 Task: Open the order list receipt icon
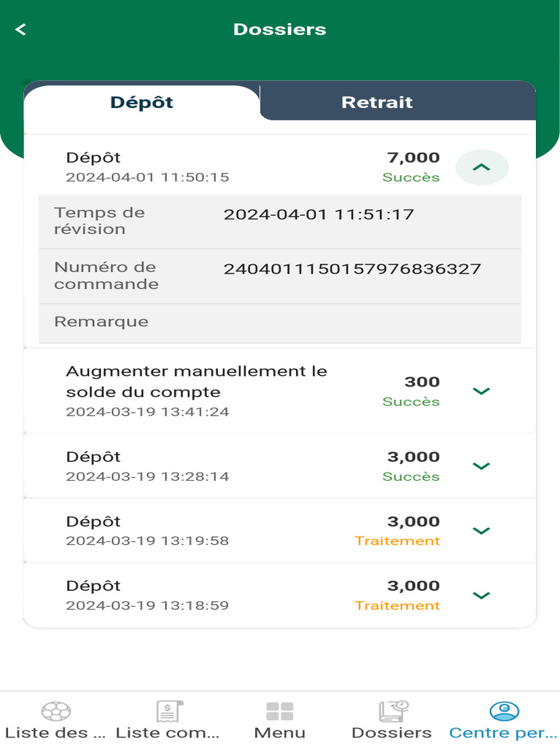pos(168,711)
